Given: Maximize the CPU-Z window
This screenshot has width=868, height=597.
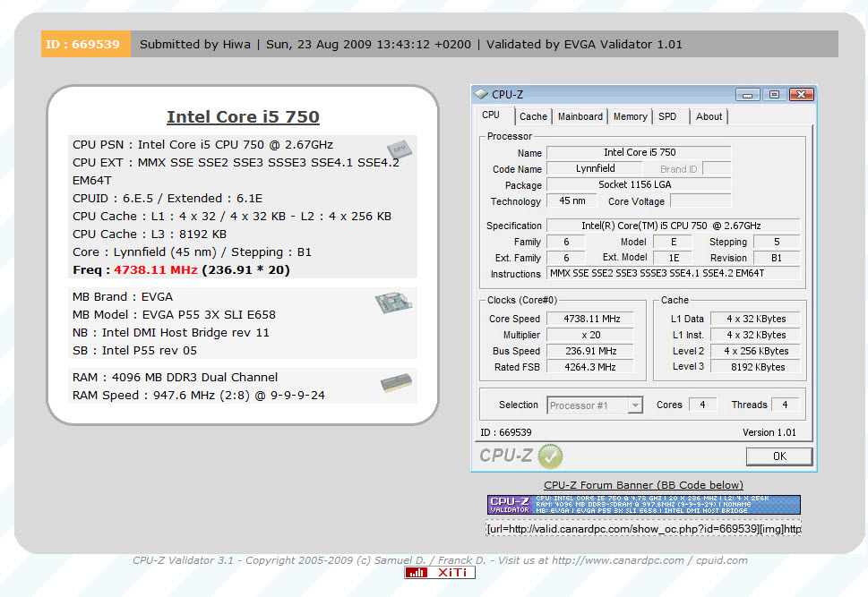Looking at the screenshot, I should point(775,95).
